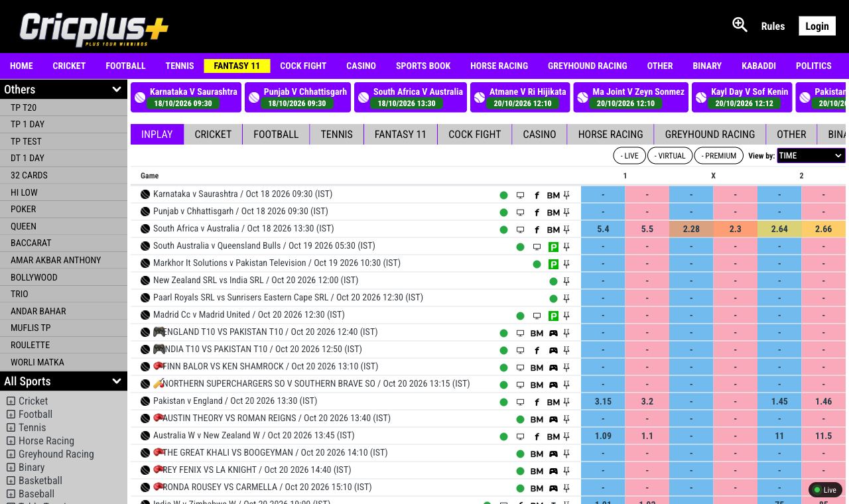Click the Live indicator badge at bottom right
849x504 pixels.
(825, 490)
